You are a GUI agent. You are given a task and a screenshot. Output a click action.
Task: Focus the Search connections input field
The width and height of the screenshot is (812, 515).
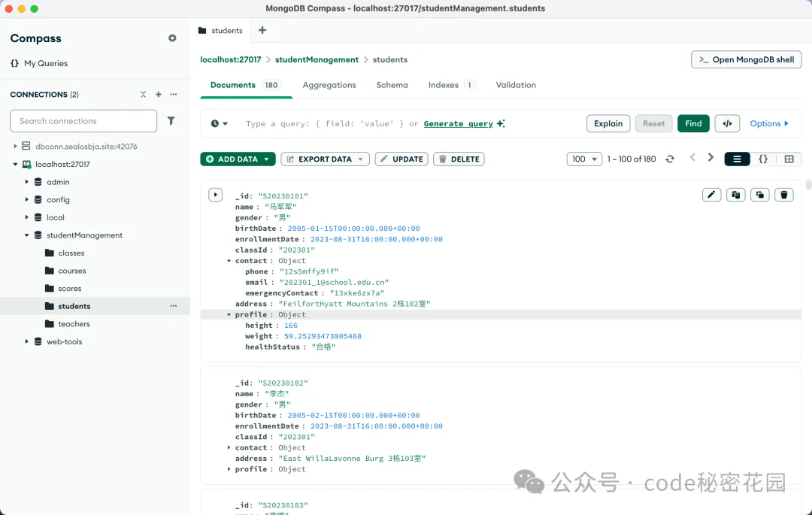coord(83,120)
